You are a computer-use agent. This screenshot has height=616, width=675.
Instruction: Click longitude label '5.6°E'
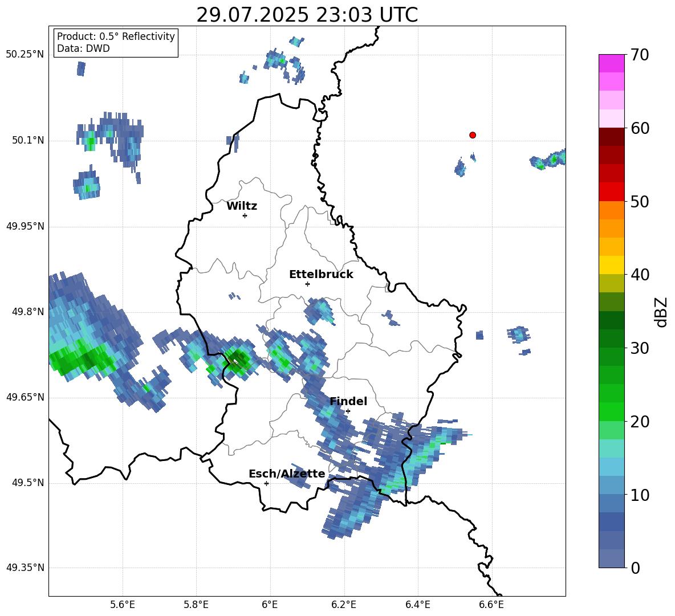pyautogui.click(x=123, y=605)
